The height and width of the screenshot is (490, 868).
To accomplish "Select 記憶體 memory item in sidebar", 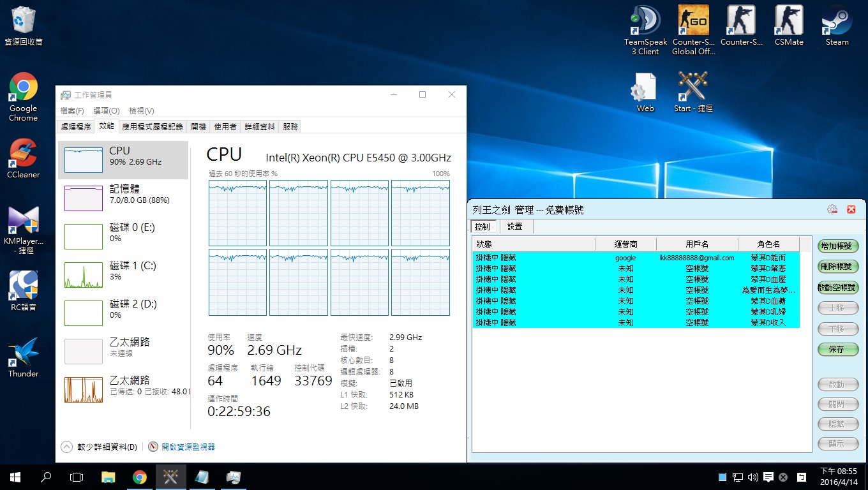I will pyautogui.click(x=123, y=198).
